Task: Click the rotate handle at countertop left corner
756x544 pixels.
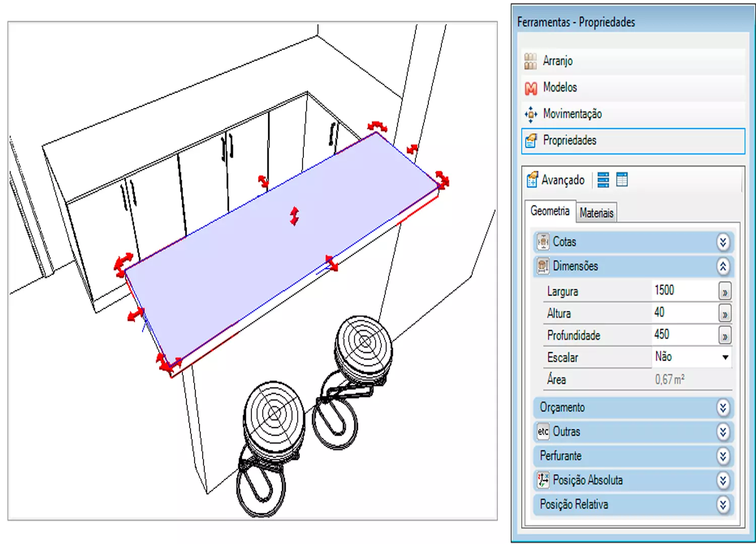Action: (x=122, y=264)
